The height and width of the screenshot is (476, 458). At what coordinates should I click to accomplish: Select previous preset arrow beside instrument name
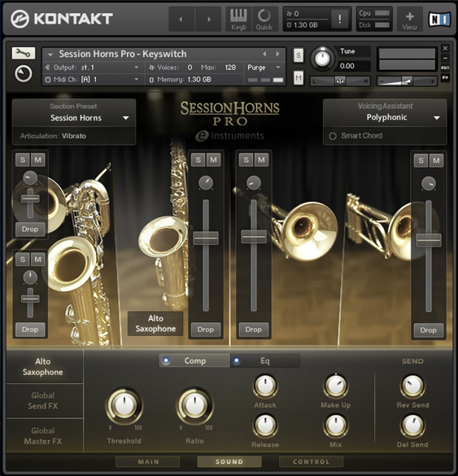(264, 54)
